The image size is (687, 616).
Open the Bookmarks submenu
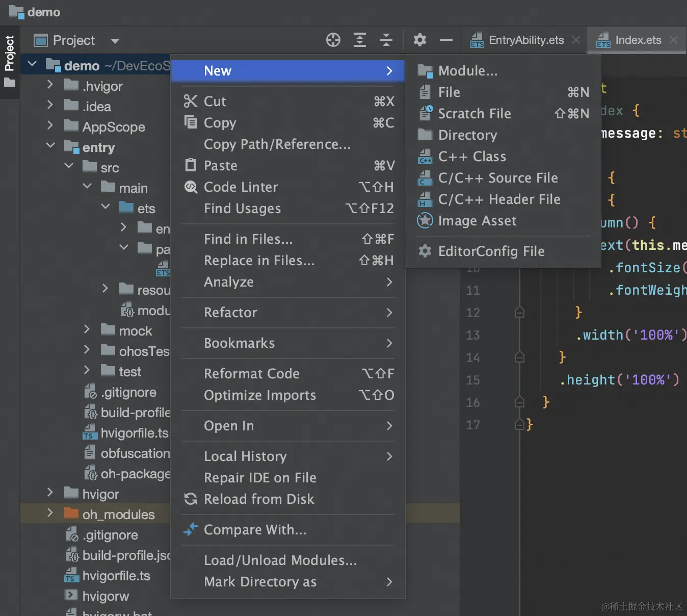[288, 343]
